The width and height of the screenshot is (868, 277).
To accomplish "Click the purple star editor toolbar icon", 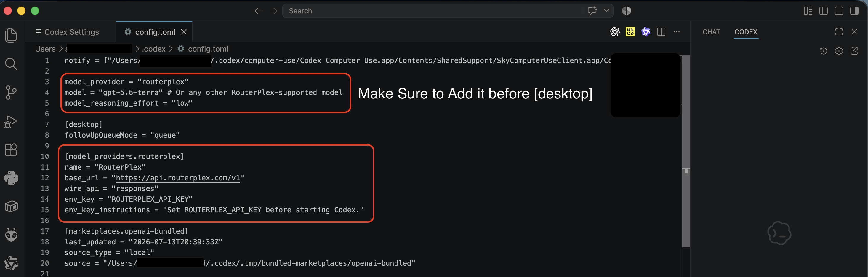I will [x=646, y=32].
